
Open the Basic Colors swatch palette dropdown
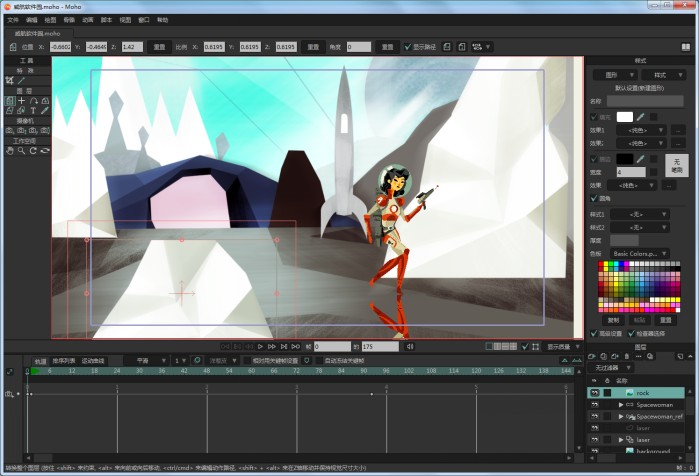pos(640,253)
